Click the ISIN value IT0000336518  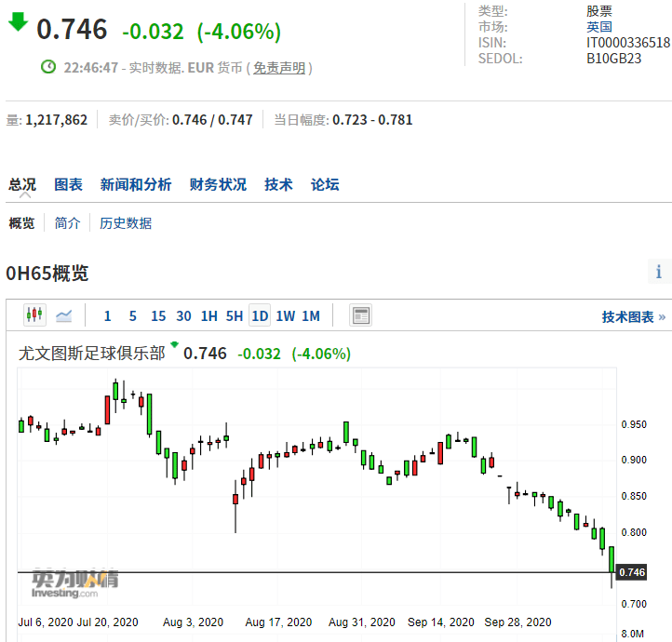pyautogui.click(x=628, y=43)
